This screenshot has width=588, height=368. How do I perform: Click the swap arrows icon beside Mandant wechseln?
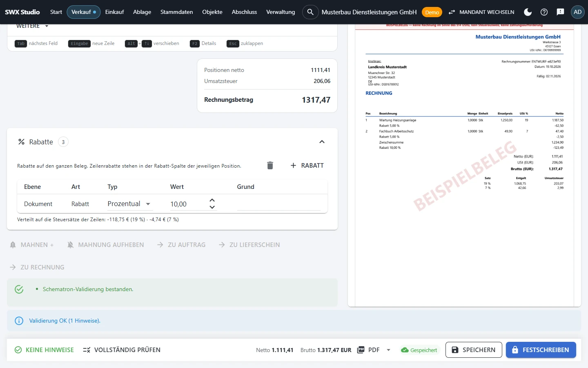coord(452,12)
